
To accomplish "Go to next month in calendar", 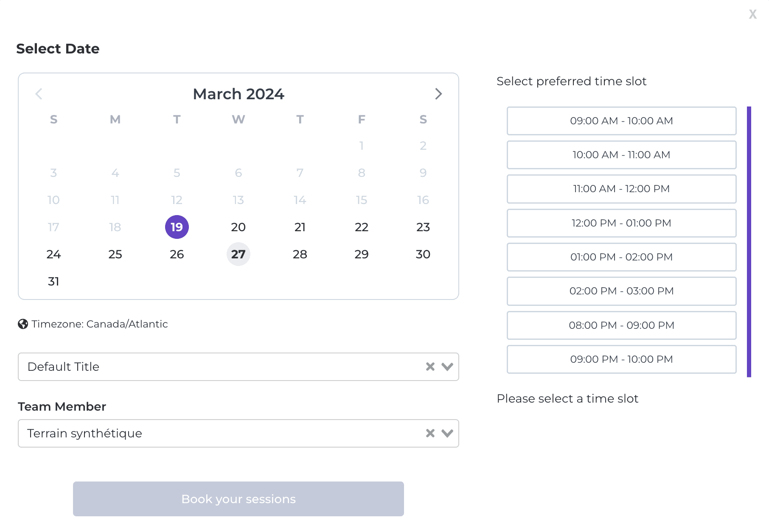I will point(438,94).
